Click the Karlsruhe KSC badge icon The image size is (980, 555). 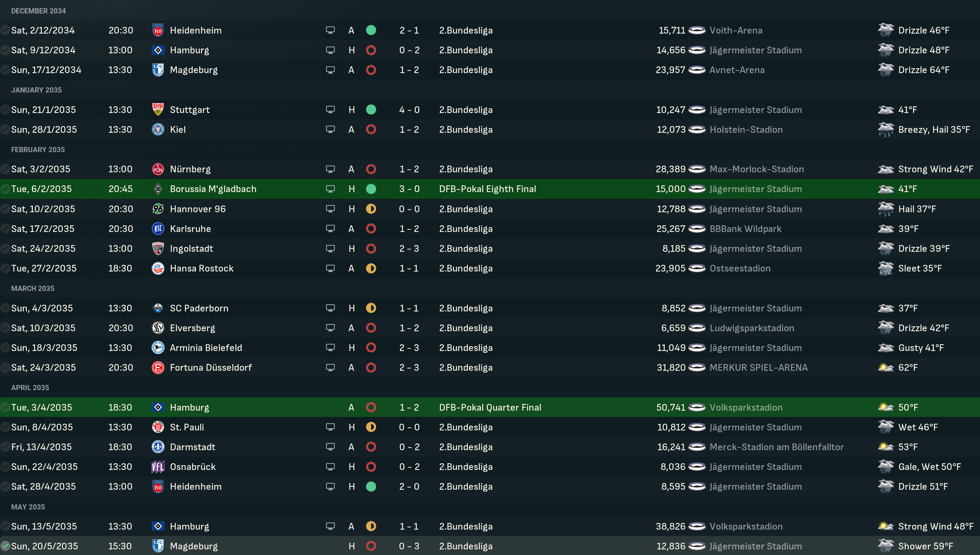[158, 229]
